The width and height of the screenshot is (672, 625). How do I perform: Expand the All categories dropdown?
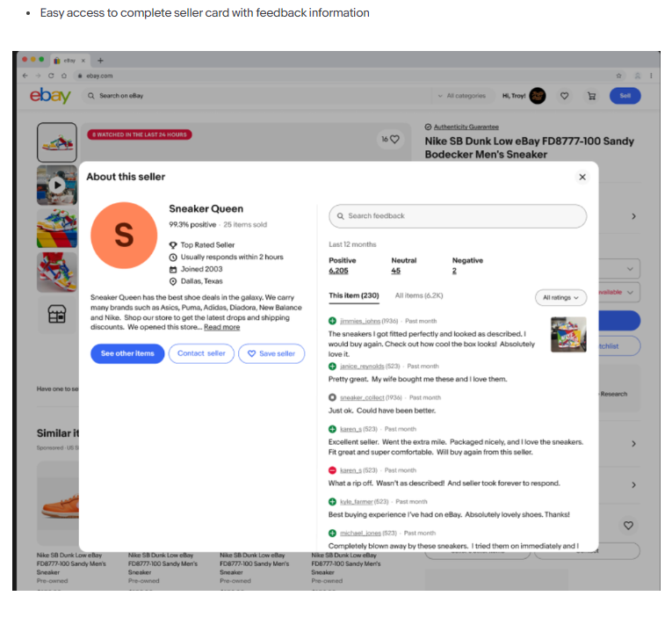coord(462,96)
